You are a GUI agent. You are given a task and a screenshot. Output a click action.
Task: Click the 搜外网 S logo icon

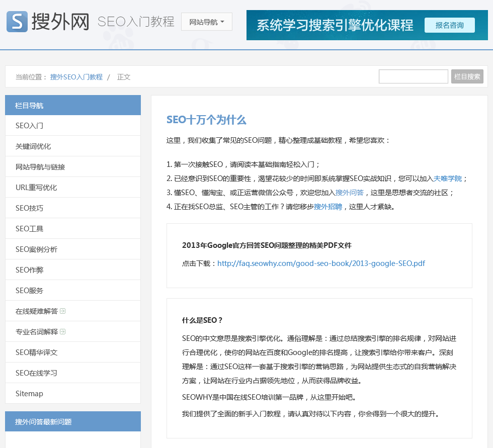[x=17, y=22]
